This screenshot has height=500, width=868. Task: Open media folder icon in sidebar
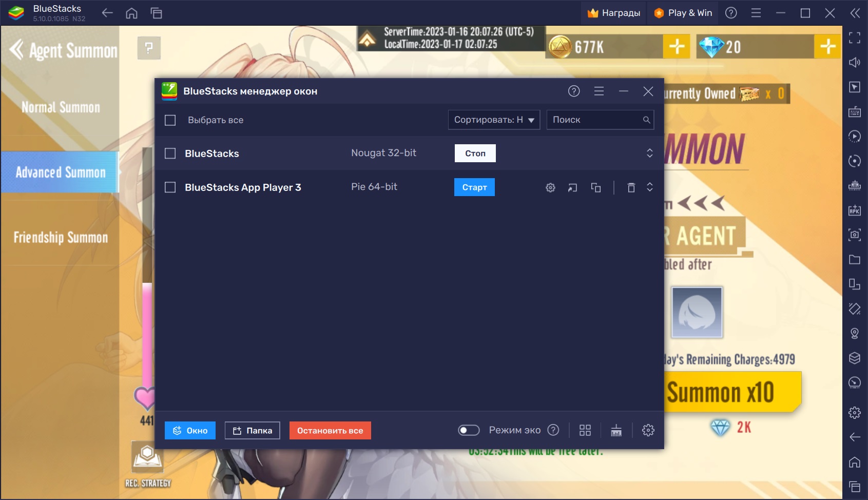click(x=855, y=259)
